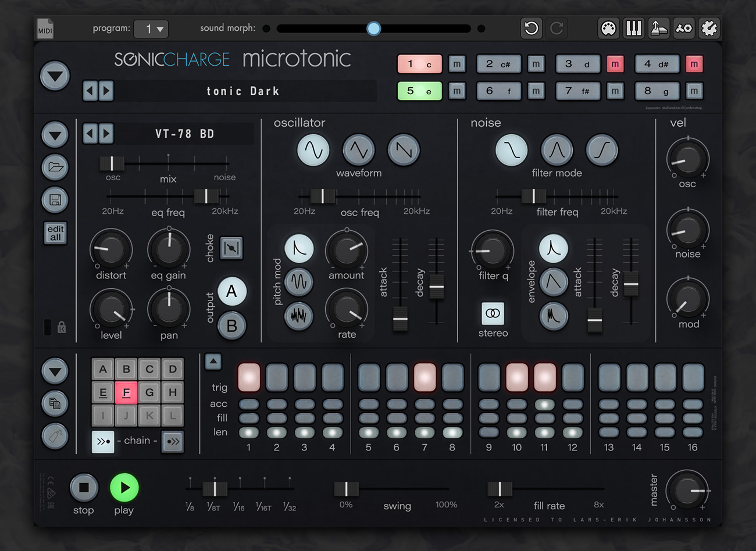
Task: Click the chain start button
Action: 103,441
